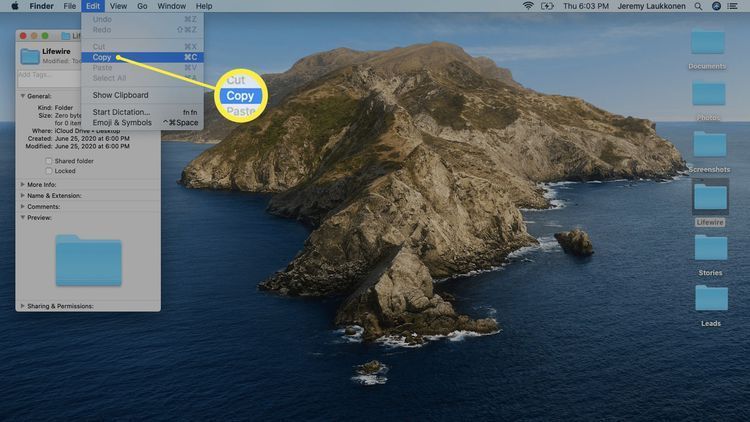Open Spotlight search magnifying glass

click(x=697, y=6)
